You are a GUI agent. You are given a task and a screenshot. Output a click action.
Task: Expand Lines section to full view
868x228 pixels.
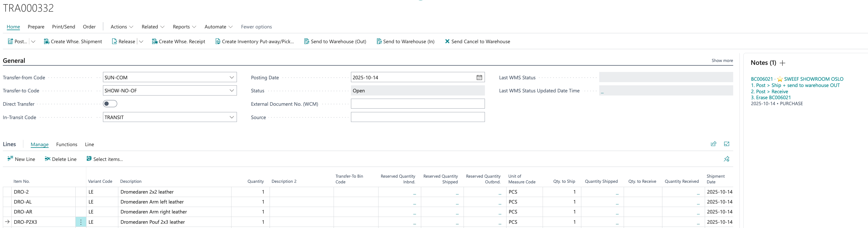coord(726,144)
